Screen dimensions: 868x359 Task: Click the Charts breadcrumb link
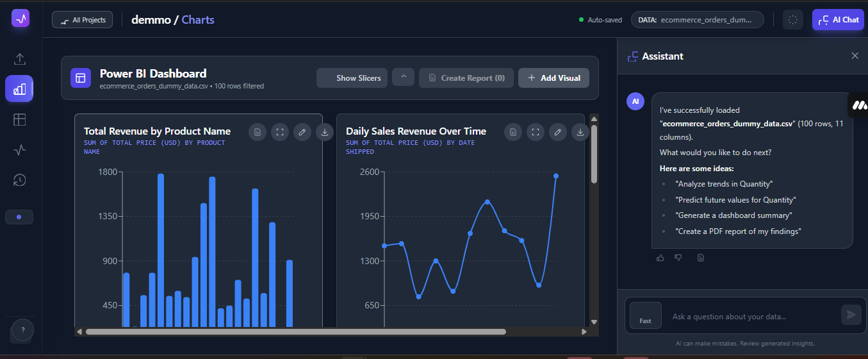(x=198, y=19)
